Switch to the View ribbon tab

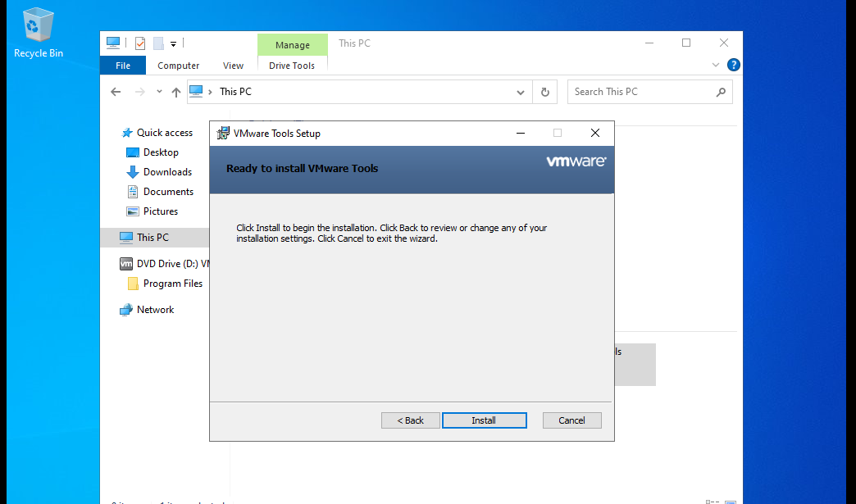(x=233, y=66)
